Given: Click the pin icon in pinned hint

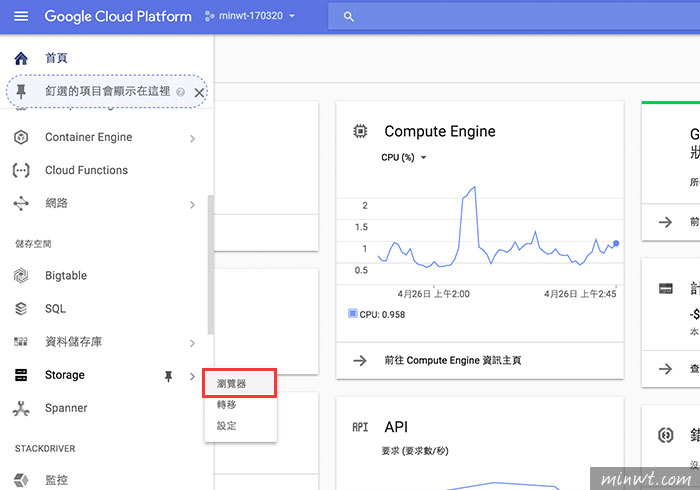Looking at the screenshot, I should (x=21, y=92).
